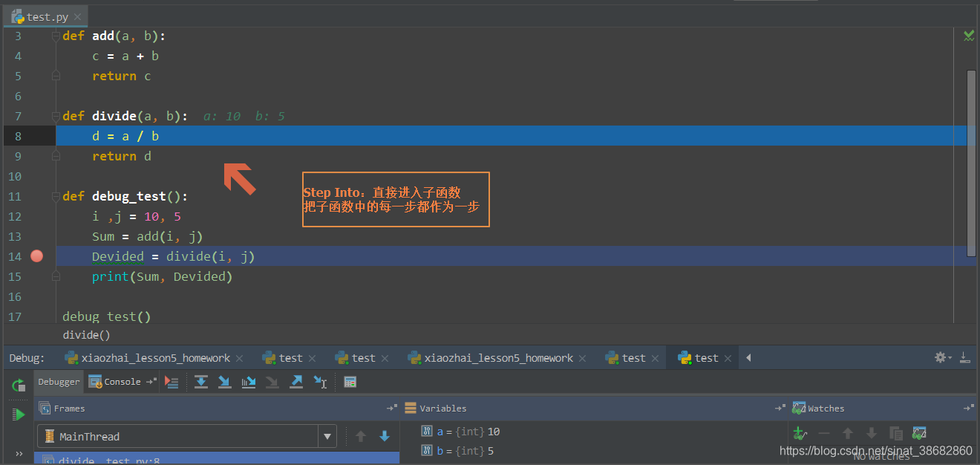Click the green inspection checkmark indicator
This screenshot has height=465, width=980.
tap(969, 36)
